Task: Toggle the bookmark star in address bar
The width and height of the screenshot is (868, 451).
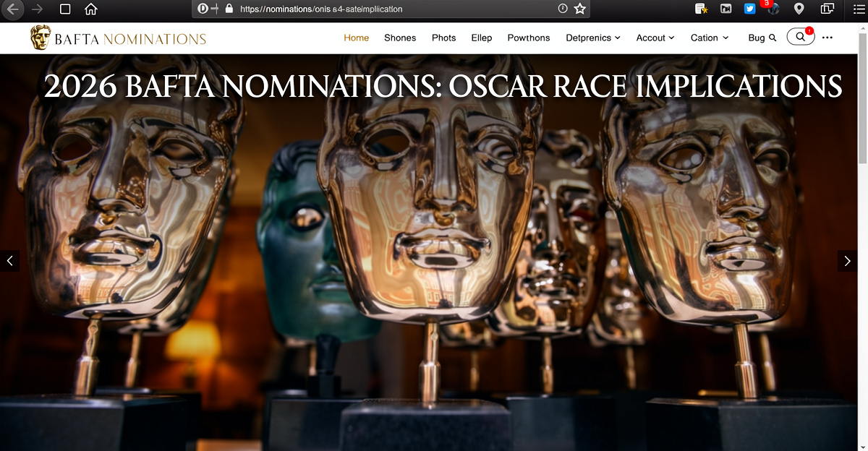Action: coord(579,9)
